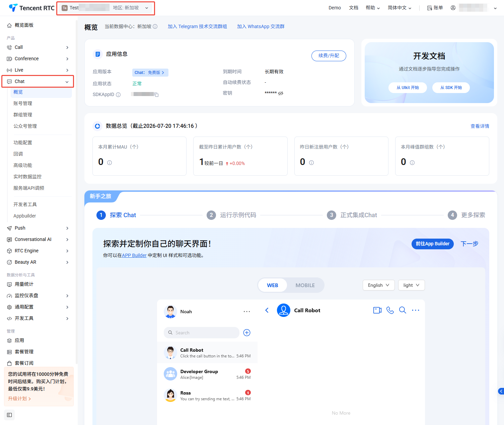Switch preview to WEB mode
This screenshot has height=425, width=504.
tap(273, 285)
